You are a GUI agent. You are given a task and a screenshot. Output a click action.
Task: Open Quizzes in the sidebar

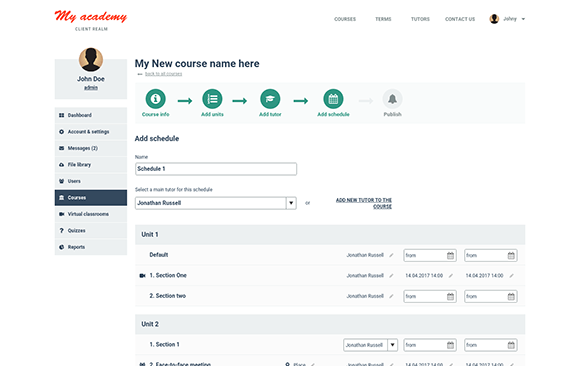[91, 231]
